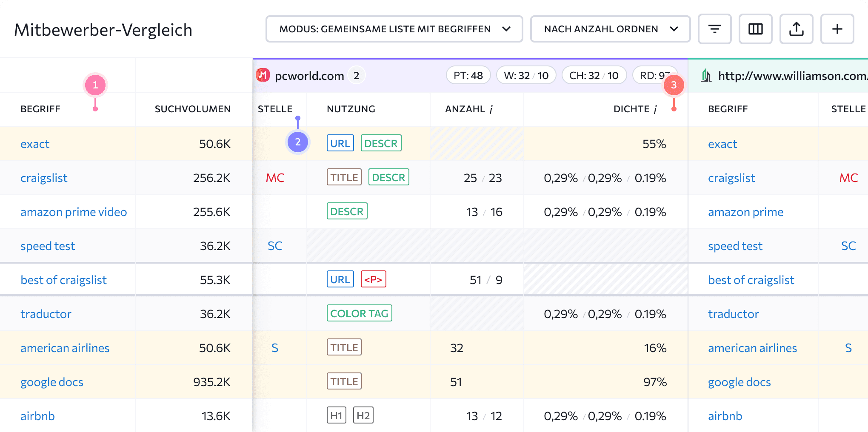
Task: Click the CH: 32 / 10 pill
Action: coord(594,76)
